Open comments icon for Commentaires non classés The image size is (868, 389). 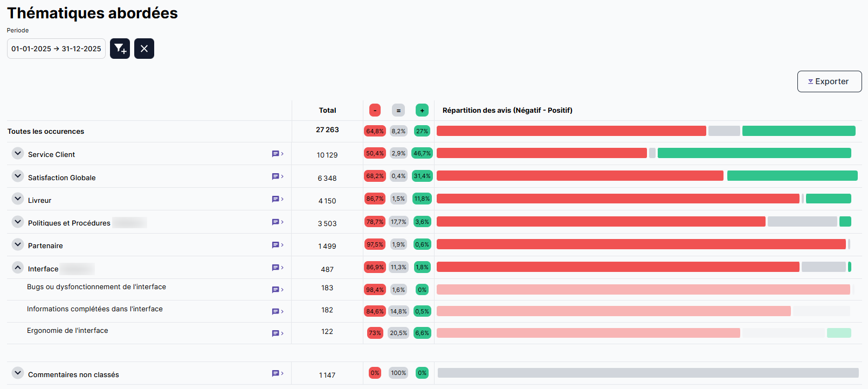coord(277,373)
